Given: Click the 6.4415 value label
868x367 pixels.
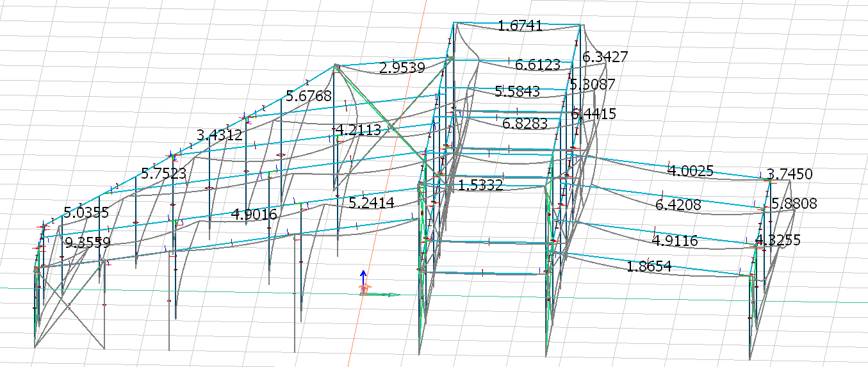Looking at the screenshot, I should pos(594,114).
